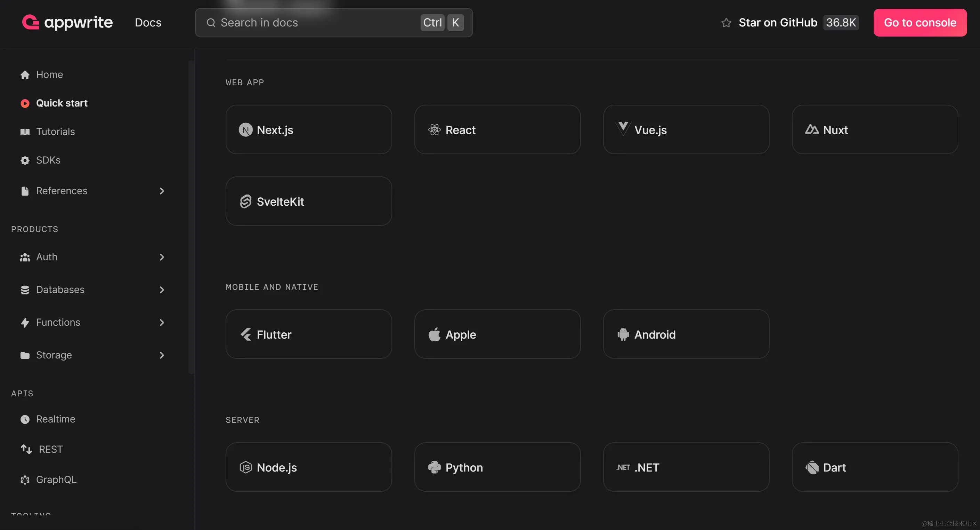Open the Tutorials sidebar item
The width and height of the screenshot is (980, 530).
[55, 132]
